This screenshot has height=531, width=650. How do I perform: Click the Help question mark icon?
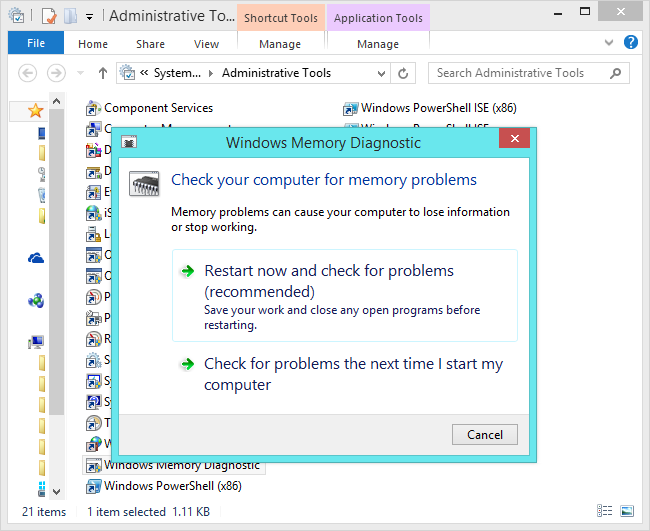tap(631, 43)
